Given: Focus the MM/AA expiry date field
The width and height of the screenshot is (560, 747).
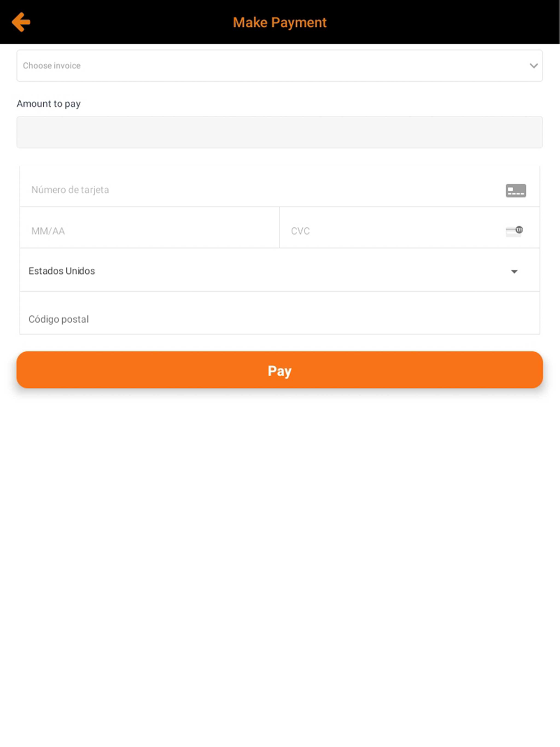Looking at the screenshot, I should pos(48,231).
